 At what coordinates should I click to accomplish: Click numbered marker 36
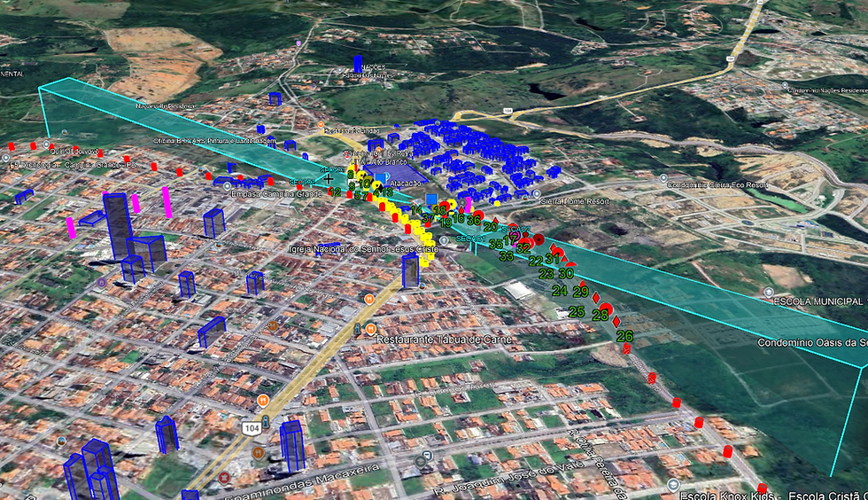point(473,221)
